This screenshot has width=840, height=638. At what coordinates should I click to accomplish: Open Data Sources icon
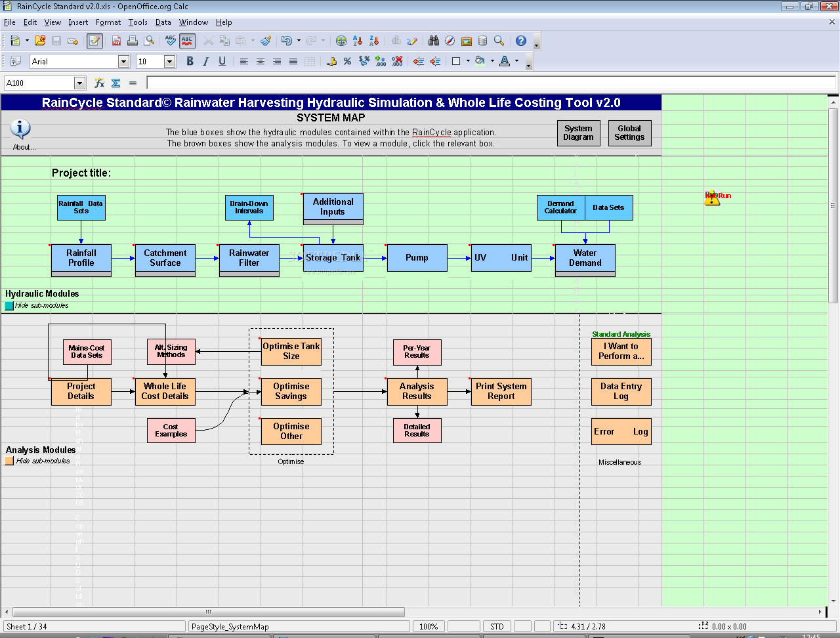click(x=483, y=41)
